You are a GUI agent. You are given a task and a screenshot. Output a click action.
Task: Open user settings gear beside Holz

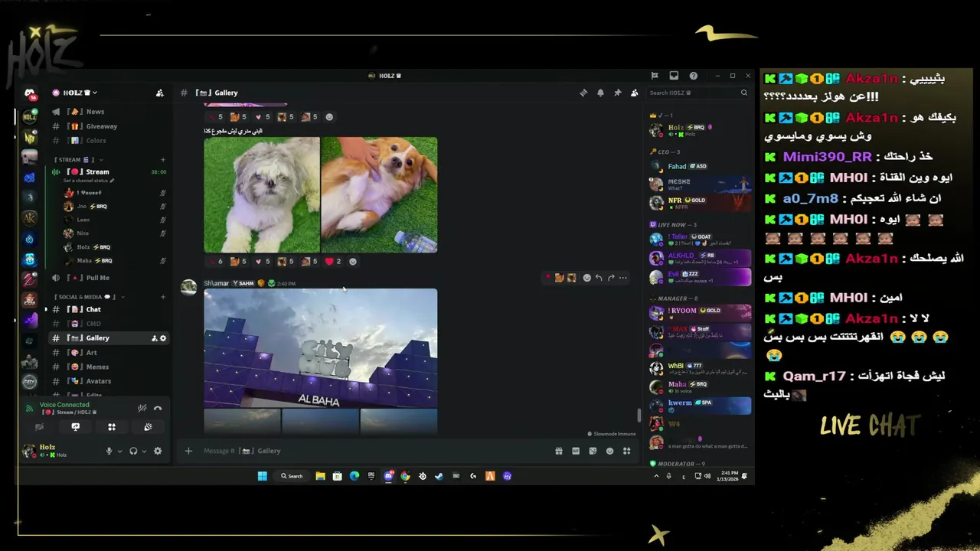click(x=158, y=451)
